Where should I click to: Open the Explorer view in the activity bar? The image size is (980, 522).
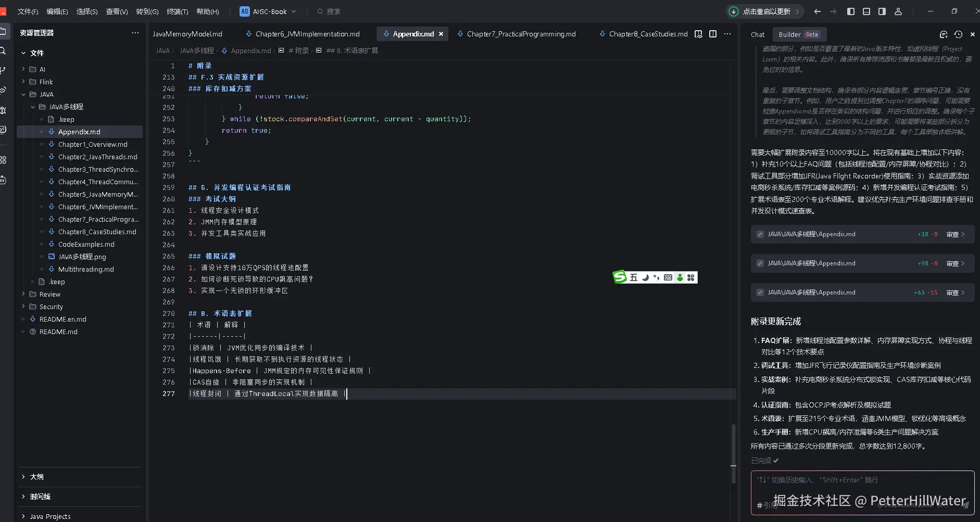(x=3, y=32)
